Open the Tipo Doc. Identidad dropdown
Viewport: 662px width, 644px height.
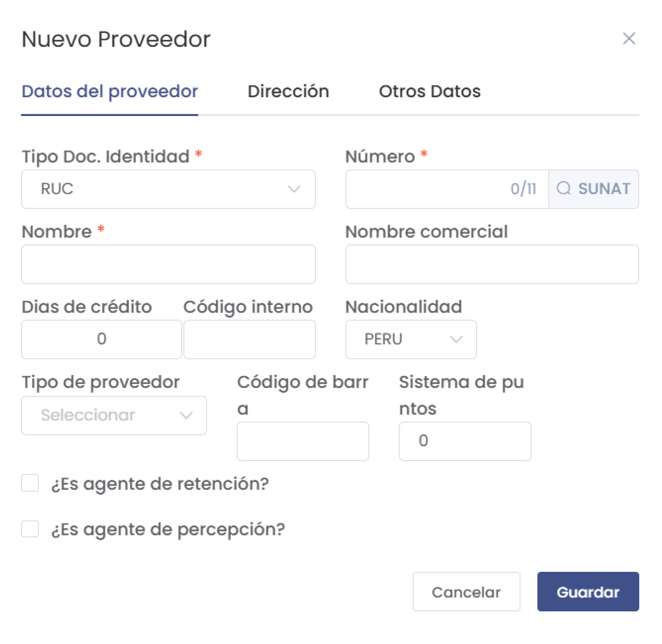pyautogui.click(x=168, y=189)
